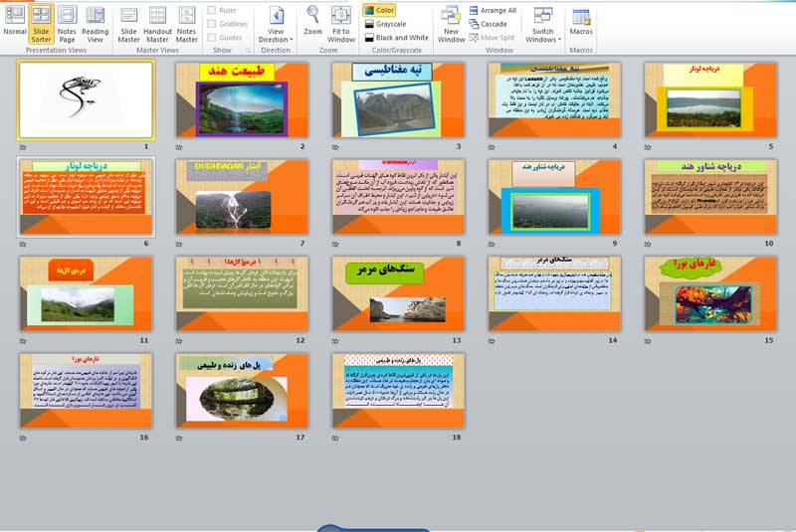796x532 pixels.
Task: Open the Switch Windows dropdown
Action: (x=542, y=23)
